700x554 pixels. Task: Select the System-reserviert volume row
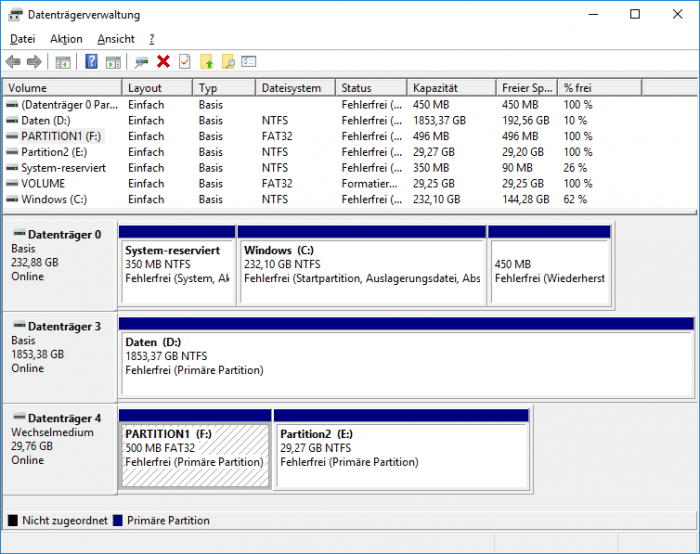[350, 168]
